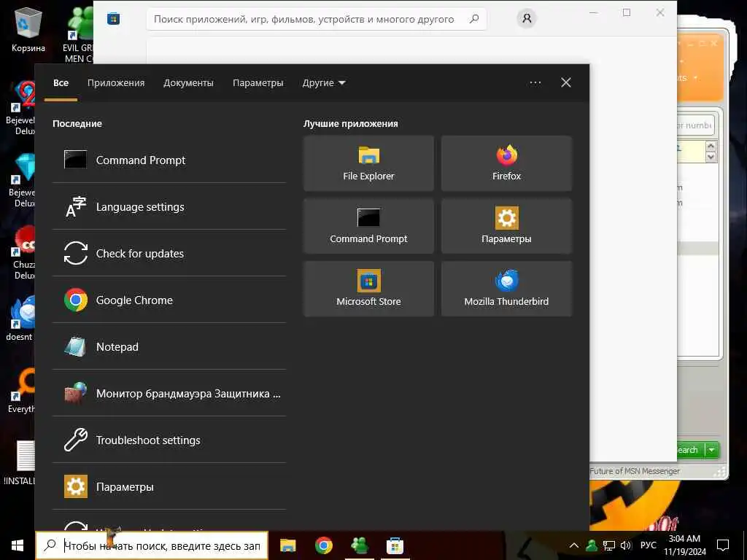Open File Explorer from taskbar
The height and width of the screenshot is (560, 747).
tap(287, 545)
